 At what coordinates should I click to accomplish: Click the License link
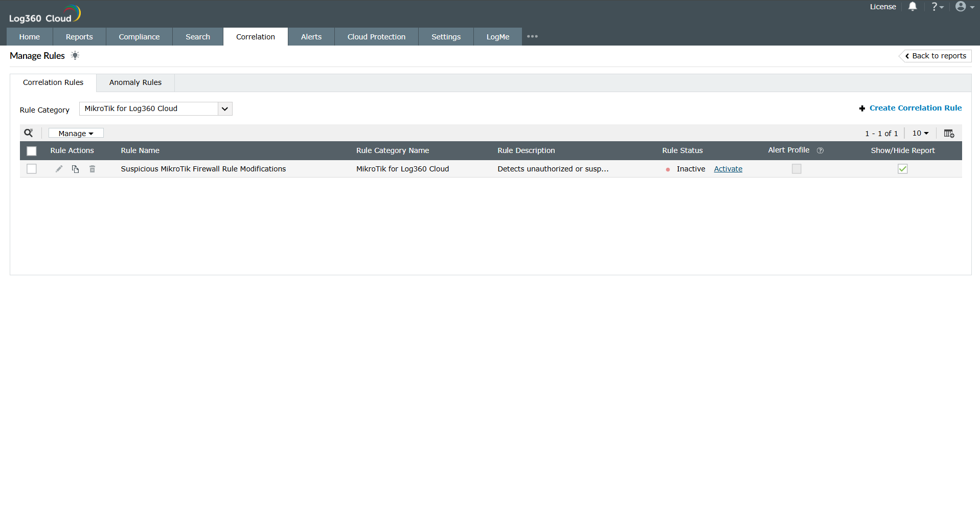(x=883, y=7)
